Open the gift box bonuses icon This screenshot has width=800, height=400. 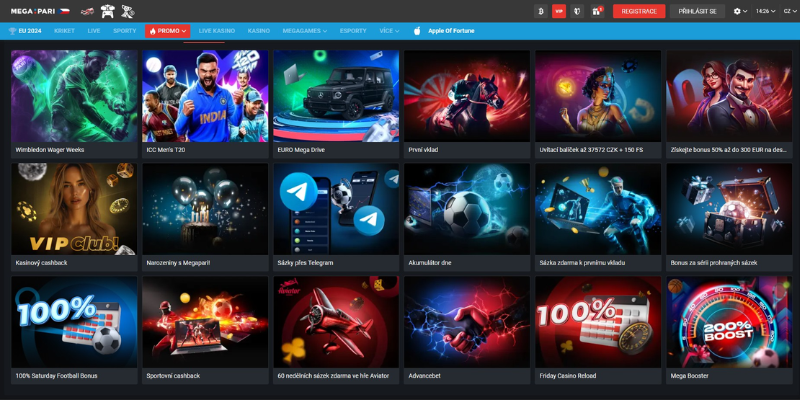coord(597,11)
